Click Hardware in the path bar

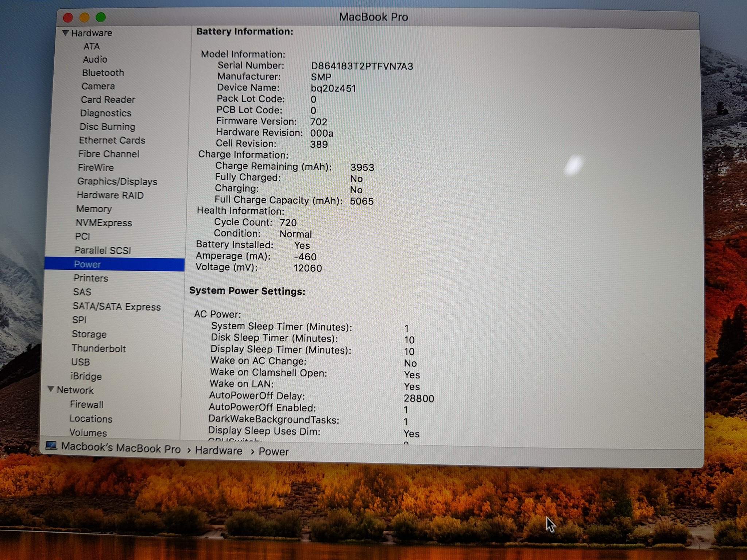(218, 450)
